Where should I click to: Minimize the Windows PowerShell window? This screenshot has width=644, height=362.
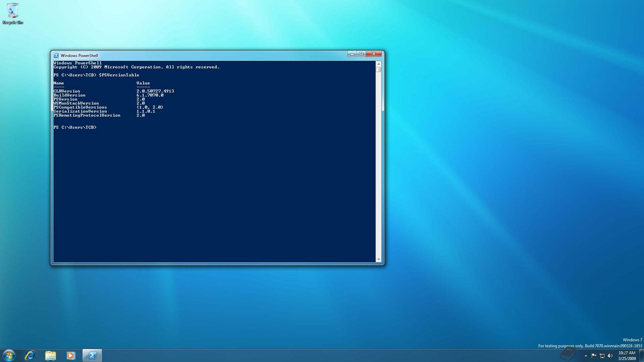352,54
